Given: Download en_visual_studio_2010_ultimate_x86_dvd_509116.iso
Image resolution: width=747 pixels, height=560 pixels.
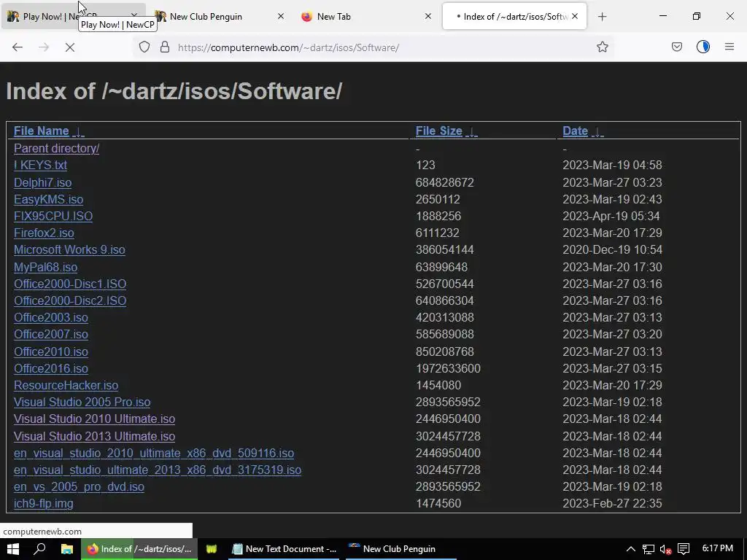Looking at the screenshot, I should (x=154, y=453).
